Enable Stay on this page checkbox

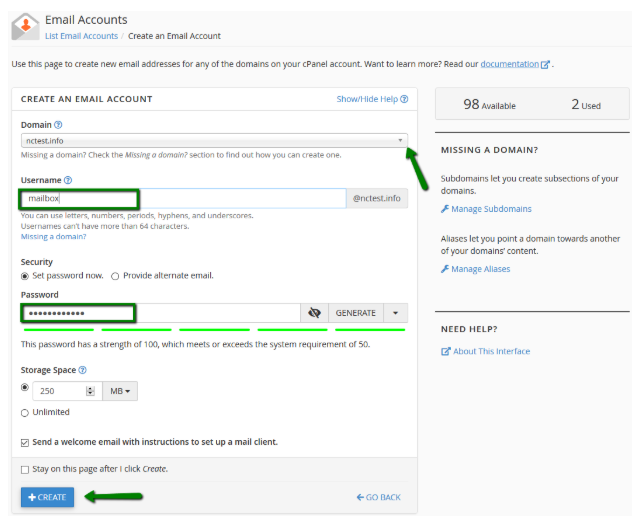point(25,469)
